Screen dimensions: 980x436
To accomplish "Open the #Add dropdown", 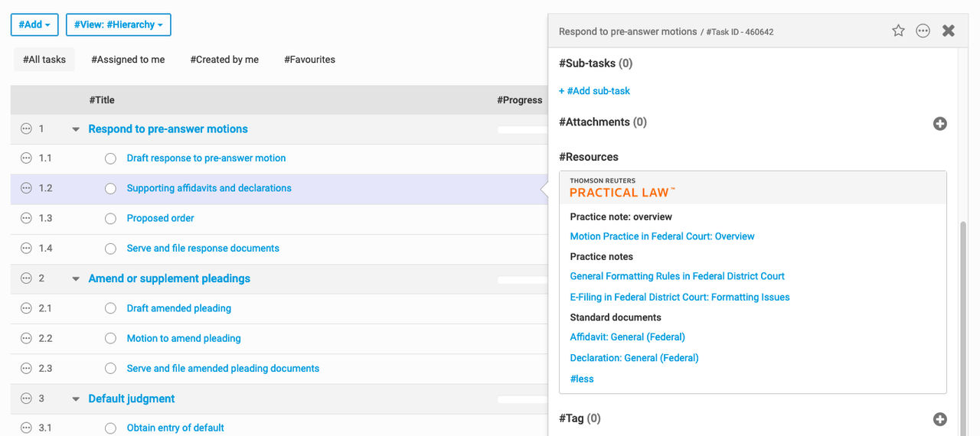I will click(34, 24).
